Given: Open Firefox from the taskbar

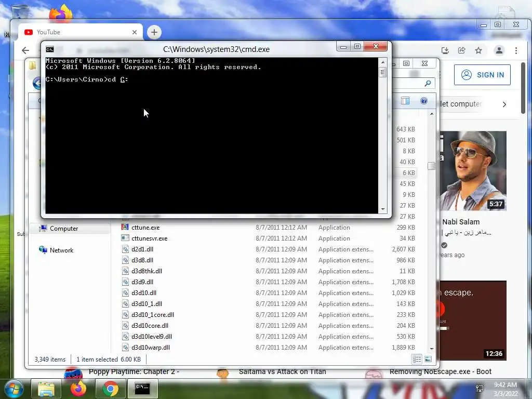Looking at the screenshot, I should coord(78,389).
